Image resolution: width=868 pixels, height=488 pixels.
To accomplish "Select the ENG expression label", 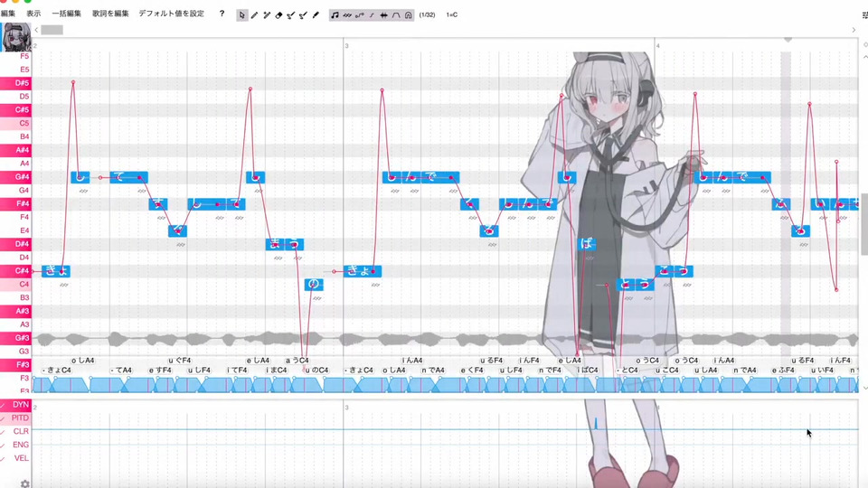I will [21, 445].
